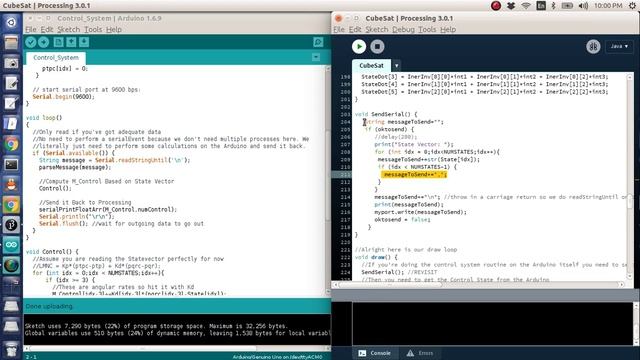
Task: Click the 10:00 PM clock
Action: 608,6
